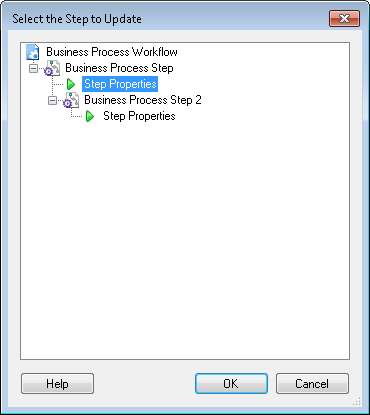Confirm selection with the OK button
The image size is (370, 415).
(231, 384)
